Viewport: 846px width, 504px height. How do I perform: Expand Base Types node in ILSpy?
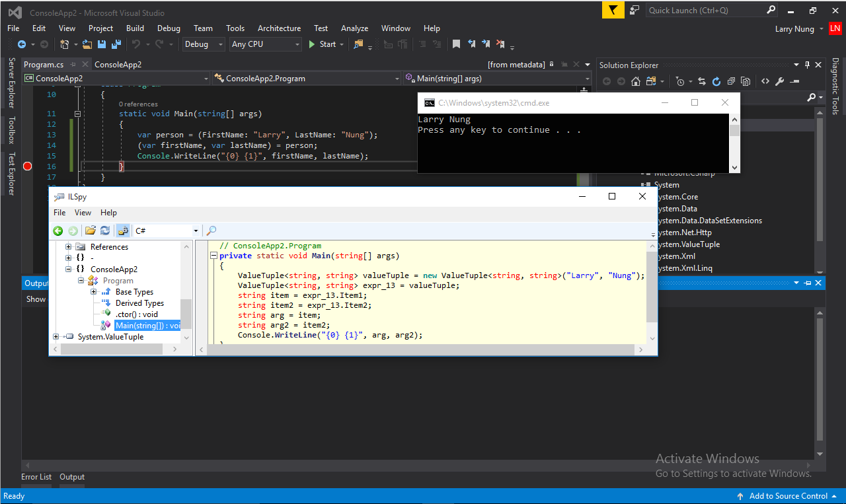click(93, 291)
